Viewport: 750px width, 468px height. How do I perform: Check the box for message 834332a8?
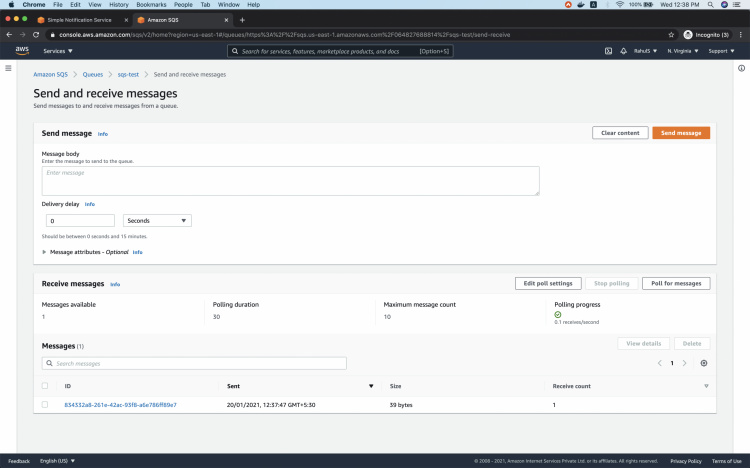click(x=45, y=404)
